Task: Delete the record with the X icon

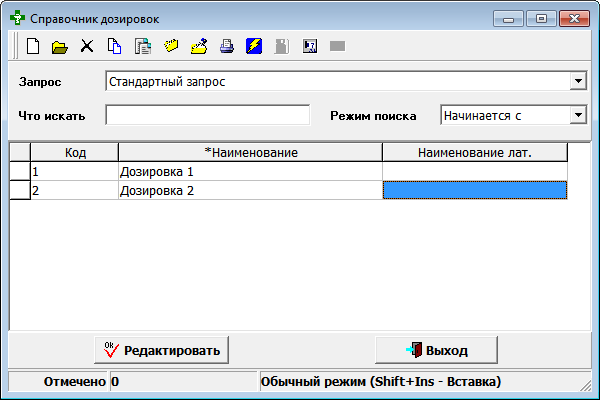Action: [87, 46]
